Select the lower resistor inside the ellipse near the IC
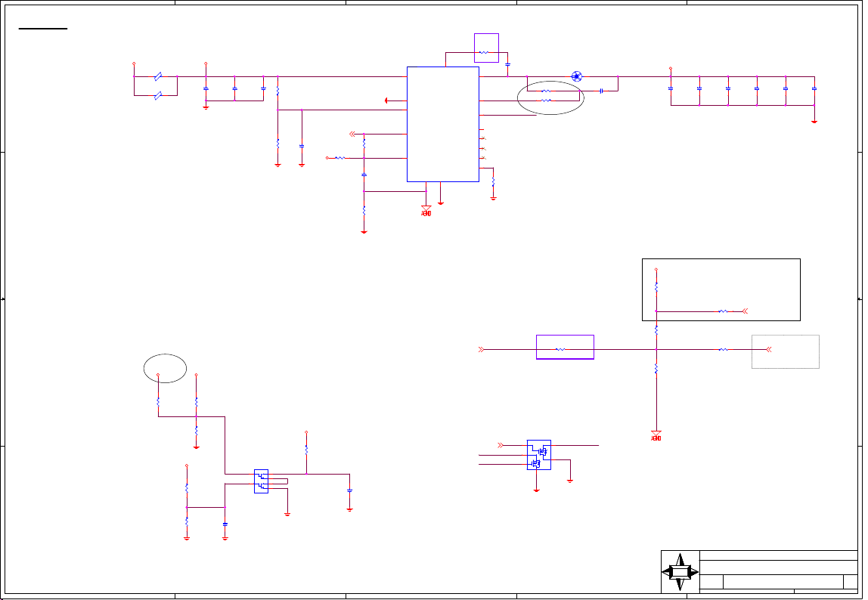Screen dimensions: 868x600 click(546, 101)
